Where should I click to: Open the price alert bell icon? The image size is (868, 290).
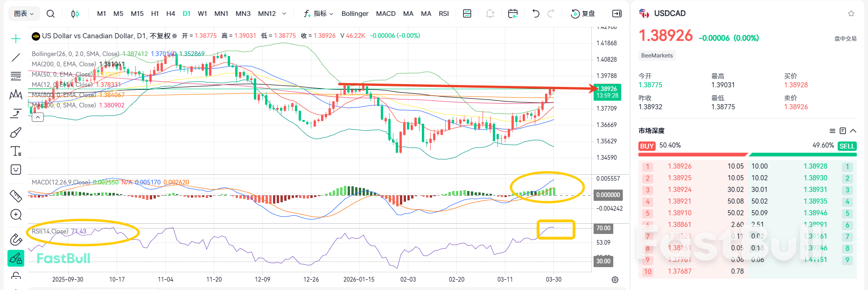pos(490,14)
